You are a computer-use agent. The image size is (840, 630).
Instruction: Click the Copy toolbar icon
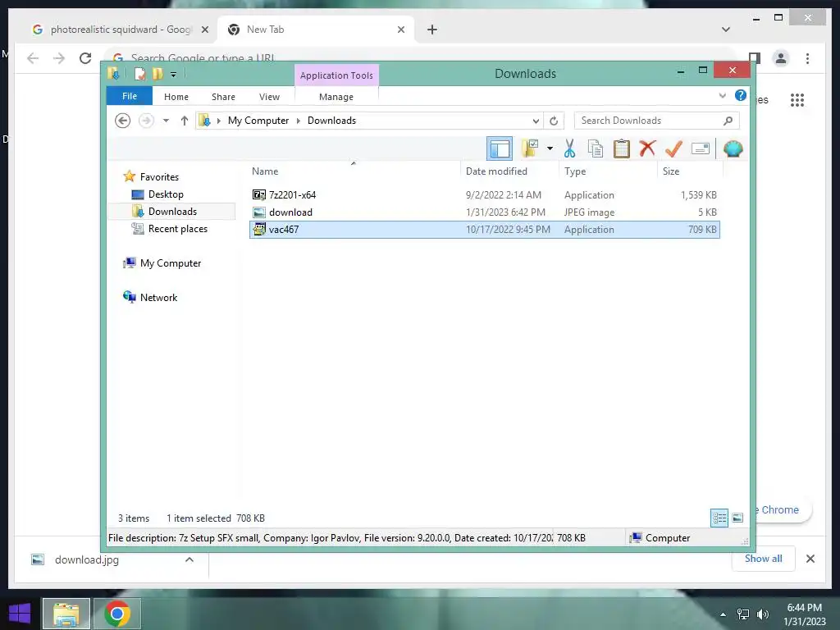tap(596, 149)
